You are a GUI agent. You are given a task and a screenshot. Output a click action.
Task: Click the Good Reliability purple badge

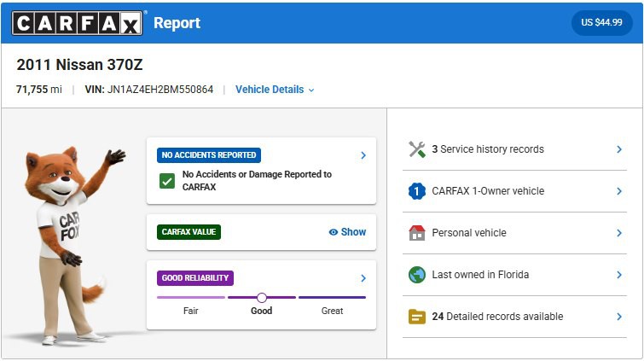[195, 278]
